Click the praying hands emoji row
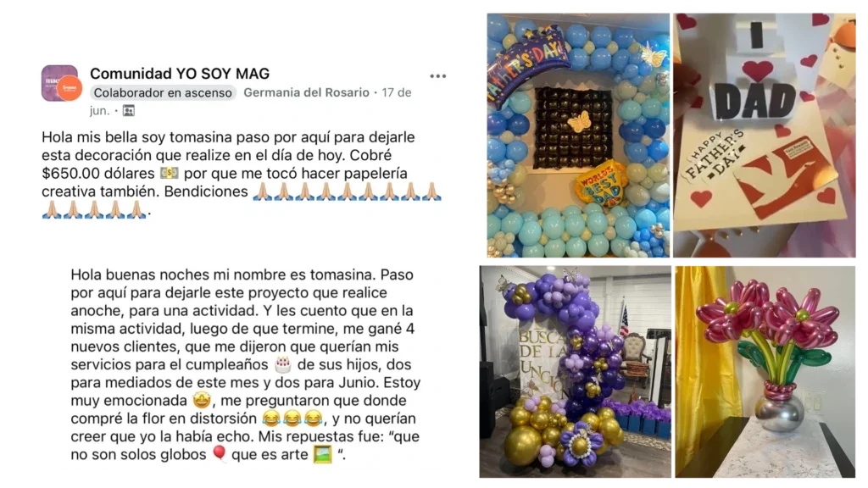 pos(348,191)
